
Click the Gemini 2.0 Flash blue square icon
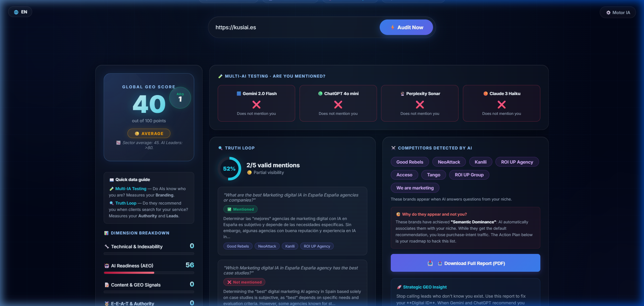[x=239, y=94]
